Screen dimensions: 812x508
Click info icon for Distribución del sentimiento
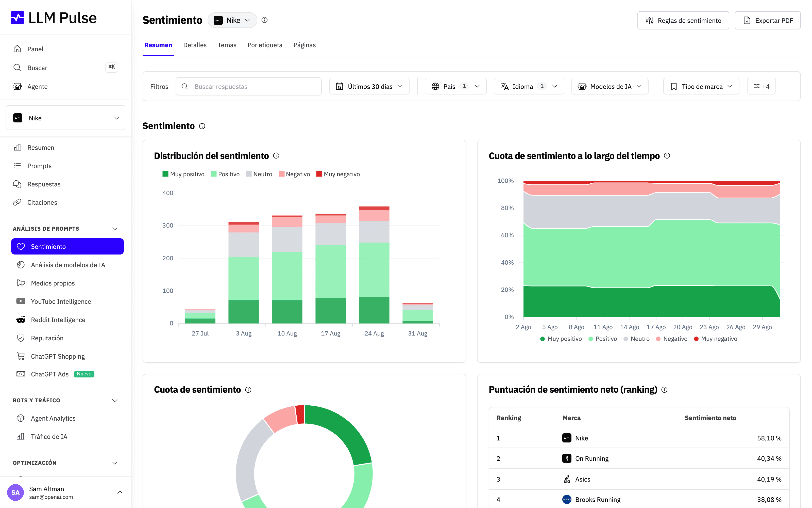[x=276, y=155]
